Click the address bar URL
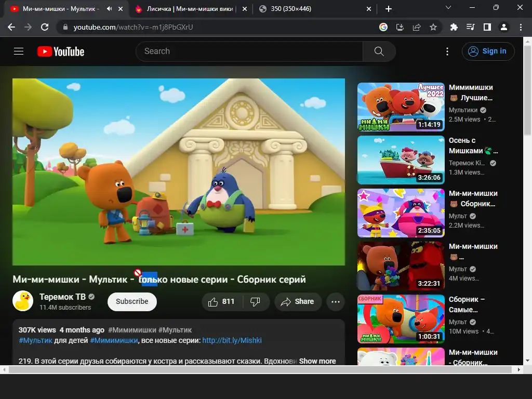532x399 pixels. 133,27
